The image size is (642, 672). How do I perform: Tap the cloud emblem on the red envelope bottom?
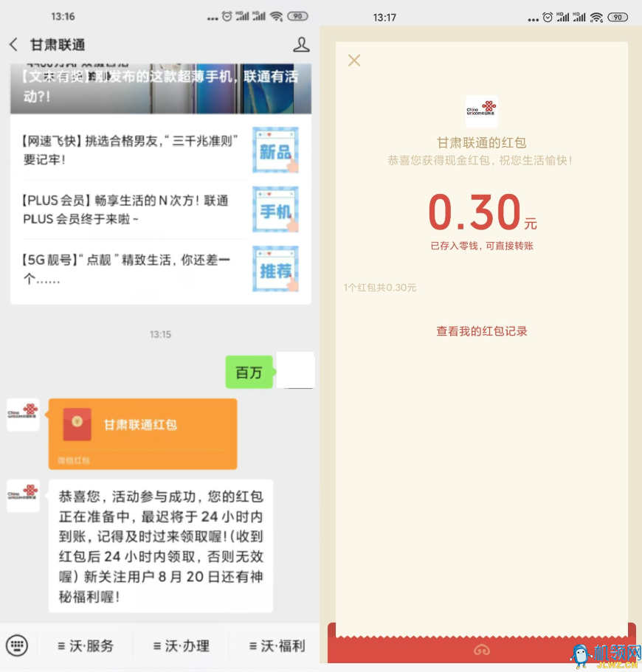[x=482, y=651]
